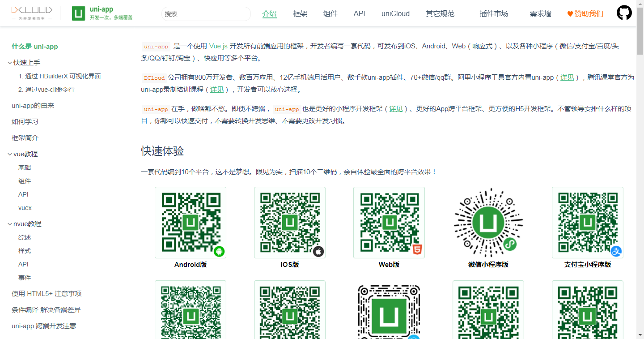Screen dimensions: 644x339
Task: Collapse the nvue教程 section
Action: [x=10, y=224]
